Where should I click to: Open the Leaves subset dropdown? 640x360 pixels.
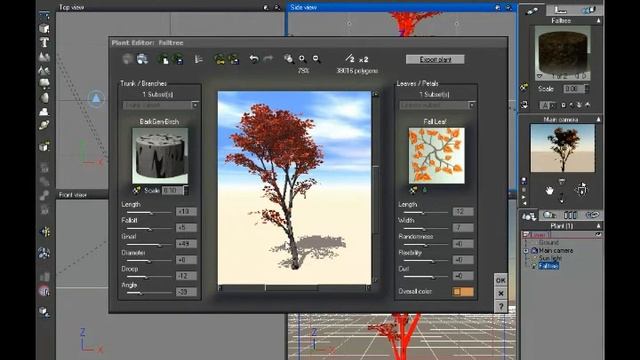[472, 105]
